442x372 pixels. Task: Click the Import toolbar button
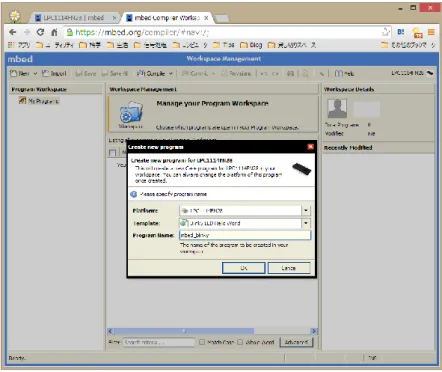tap(54, 73)
